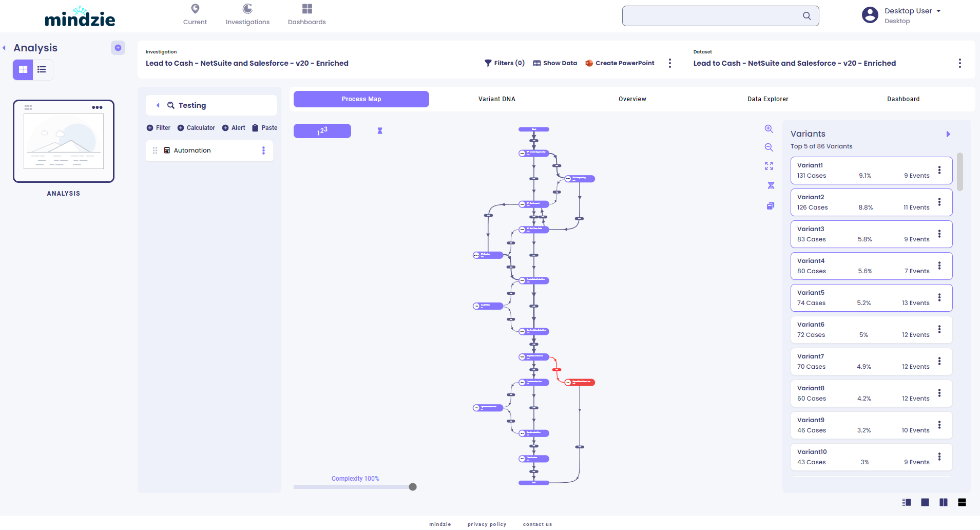
Task: Switch Analysis to grid view
Action: [x=23, y=70]
